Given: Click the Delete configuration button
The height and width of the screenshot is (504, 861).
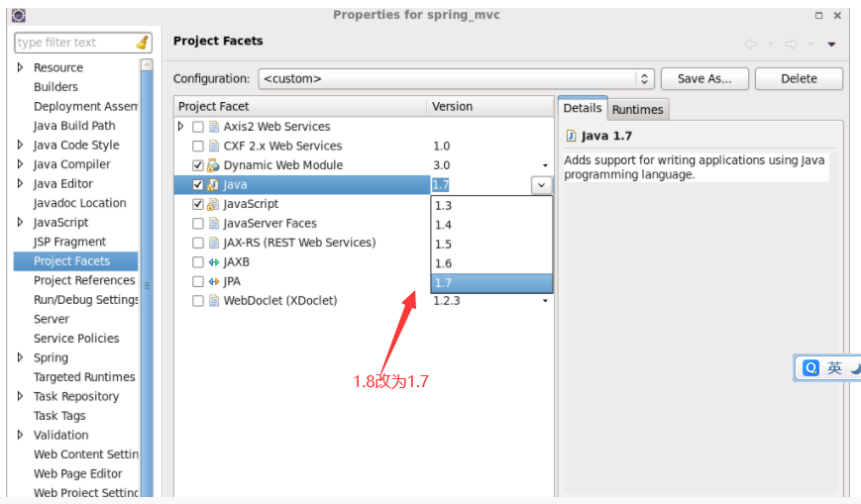Looking at the screenshot, I should point(799,79).
